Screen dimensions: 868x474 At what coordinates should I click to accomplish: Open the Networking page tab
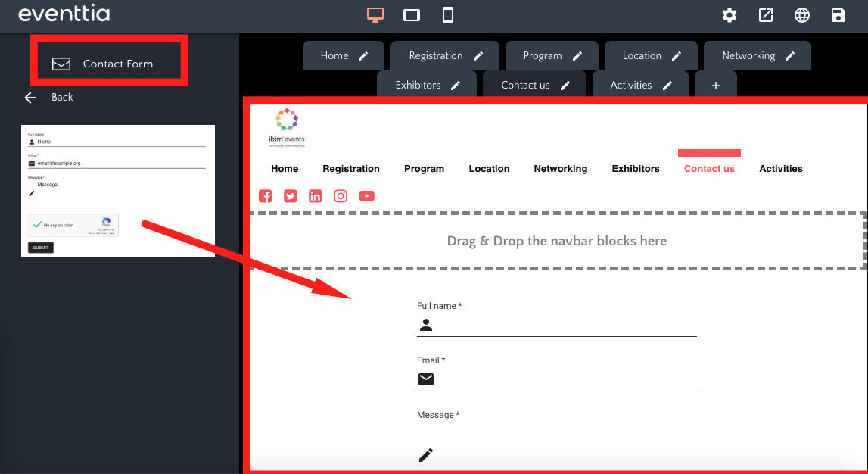(748, 56)
